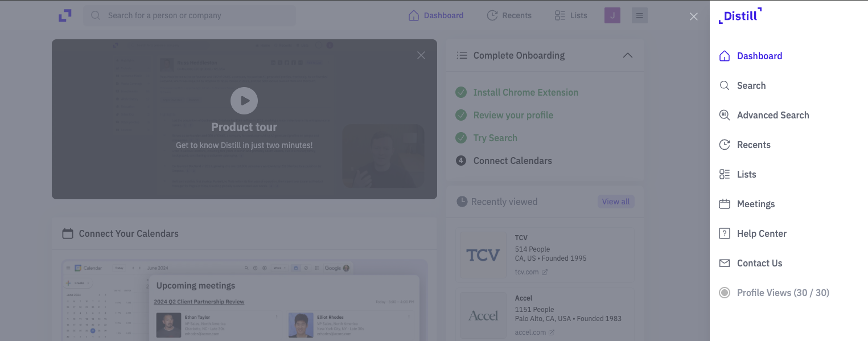Click Ethan Taylor's profile photo
The width and height of the screenshot is (868, 341).
168,325
